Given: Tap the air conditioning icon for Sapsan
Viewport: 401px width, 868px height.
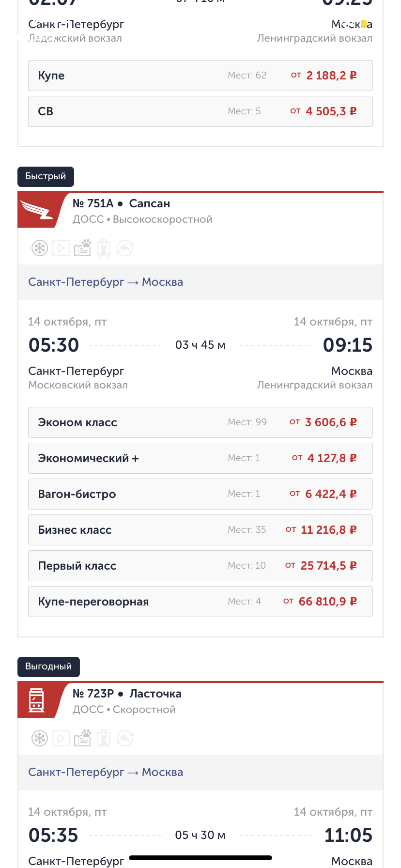Looking at the screenshot, I should [x=40, y=248].
